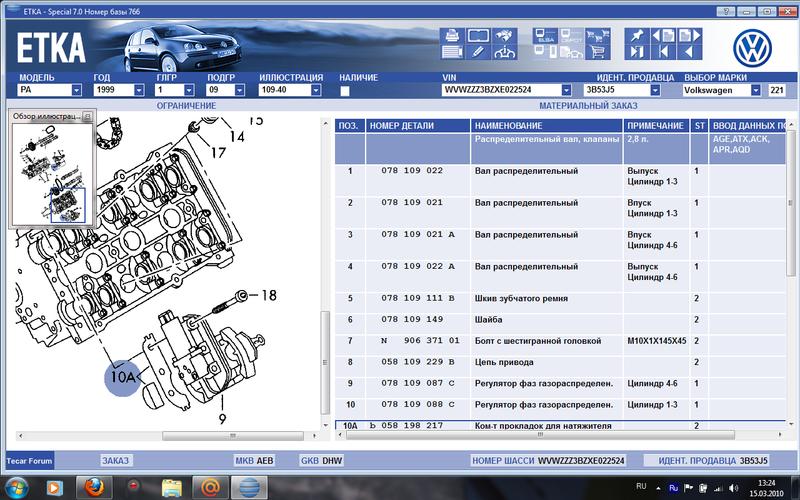Click the НАИМЕНОВАНИЕ column header
This screenshot has height=500, width=800.
click(x=546, y=126)
